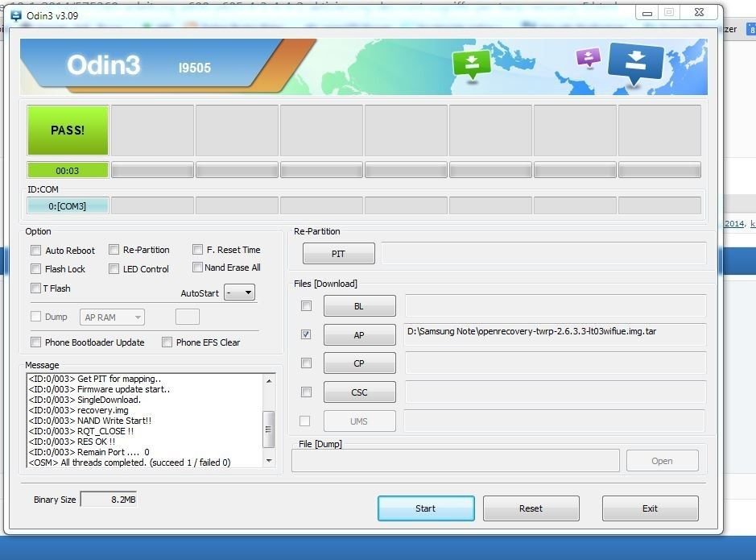Click the File Dump path field
756x560 pixels.
click(456, 461)
